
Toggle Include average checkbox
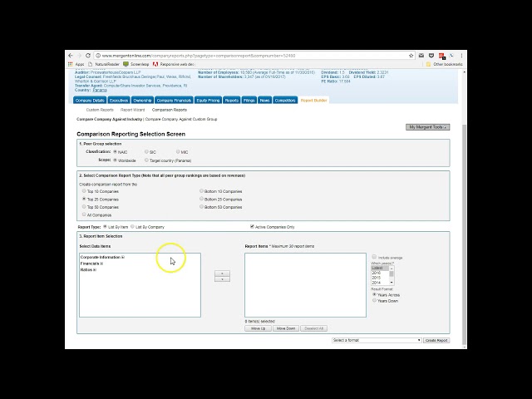point(374,257)
